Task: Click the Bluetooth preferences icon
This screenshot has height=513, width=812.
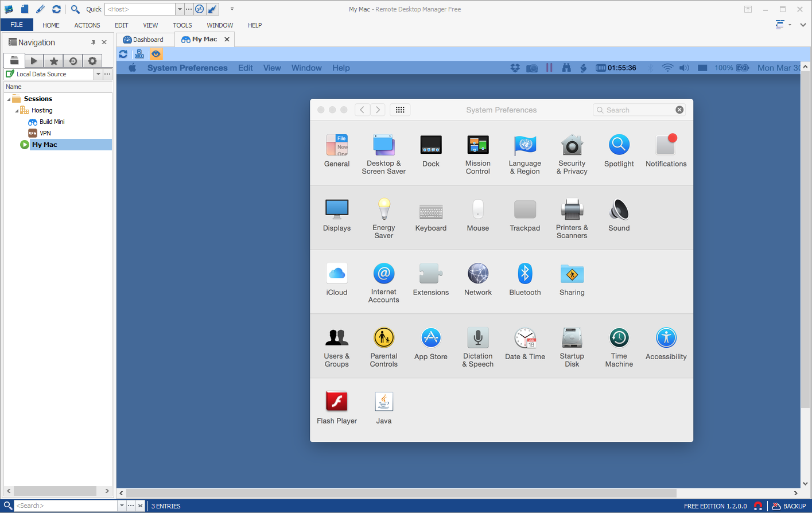Action: click(x=525, y=280)
